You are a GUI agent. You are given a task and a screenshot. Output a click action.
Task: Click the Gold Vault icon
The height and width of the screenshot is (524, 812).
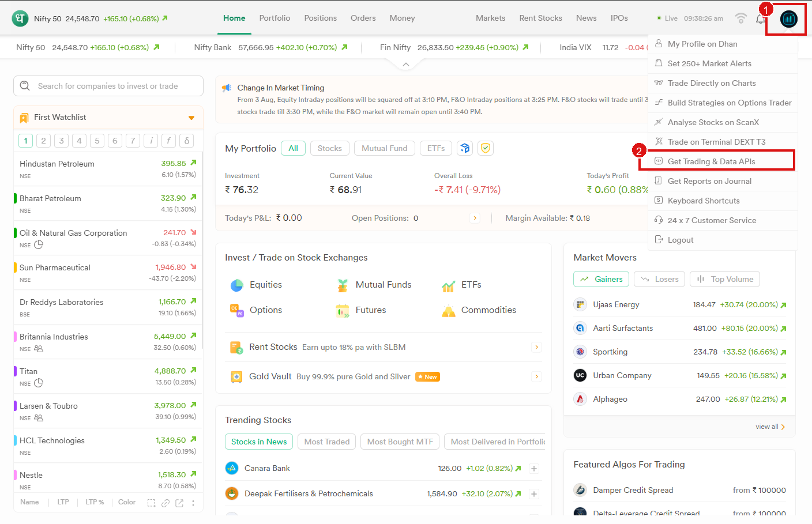tap(236, 377)
